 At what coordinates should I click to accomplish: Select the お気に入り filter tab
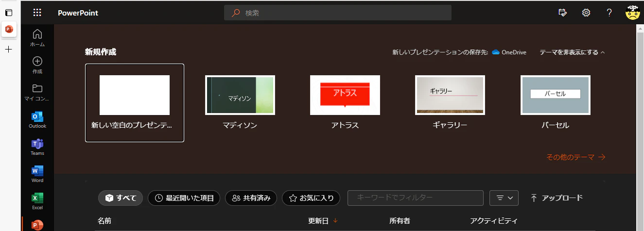coord(311,198)
